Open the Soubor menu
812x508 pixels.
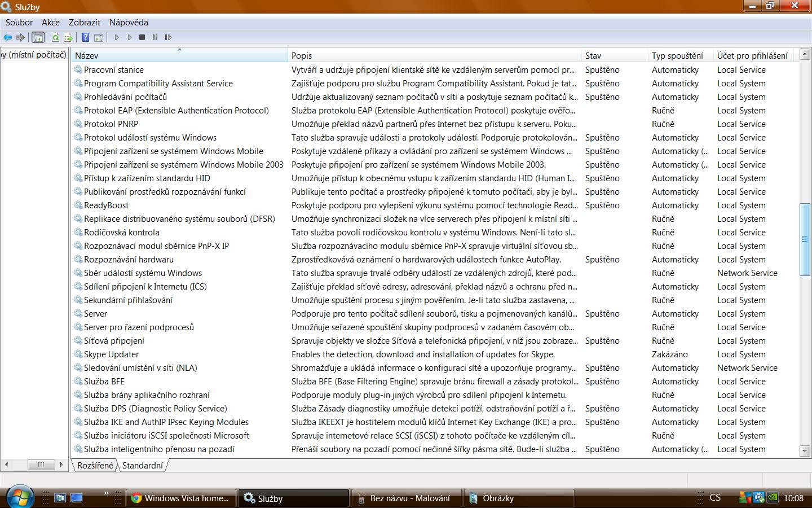pos(19,23)
